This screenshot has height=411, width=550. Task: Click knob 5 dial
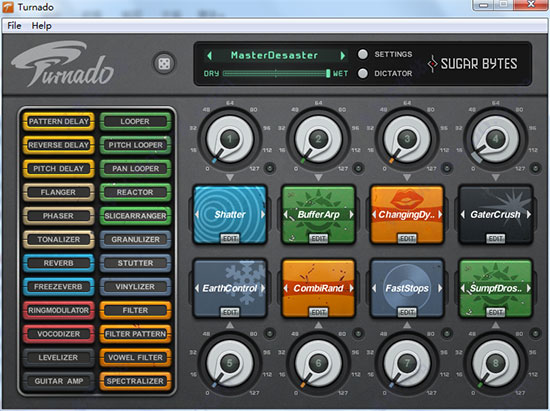[230, 363]
